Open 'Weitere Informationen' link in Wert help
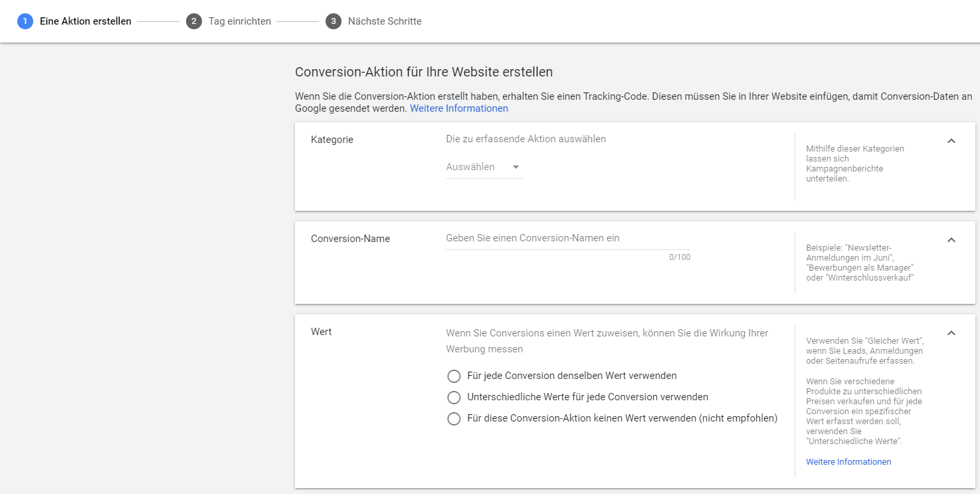Screen dimensions: 980x494 [848, 462]
